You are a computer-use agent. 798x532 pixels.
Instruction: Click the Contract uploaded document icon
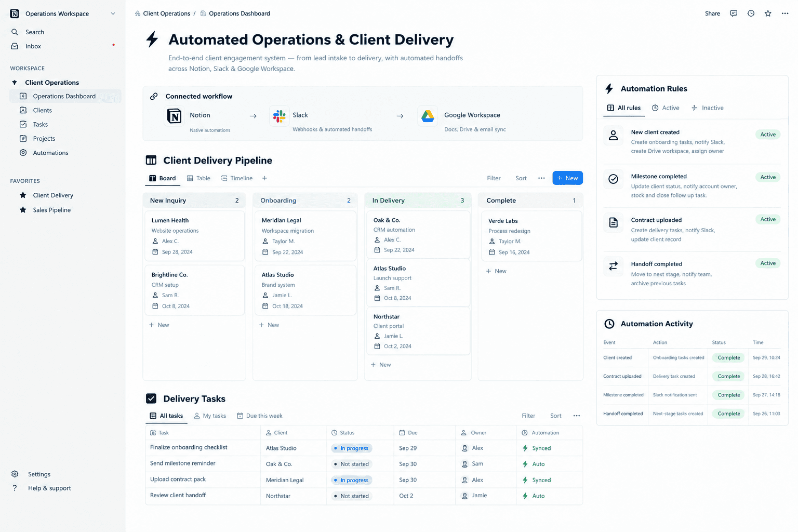[x=614, y=222]
